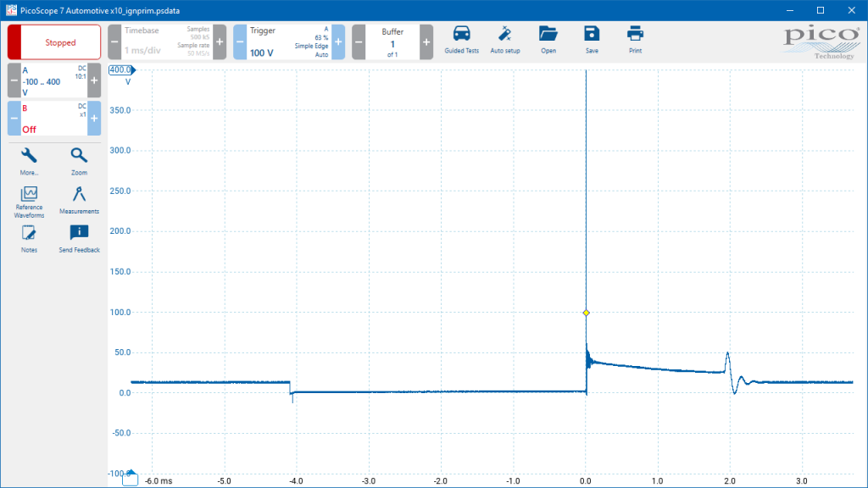This screenshot has width=868, height=488.
Task: Toggle the Stopped capture button
Action: (x=54, y=42)
